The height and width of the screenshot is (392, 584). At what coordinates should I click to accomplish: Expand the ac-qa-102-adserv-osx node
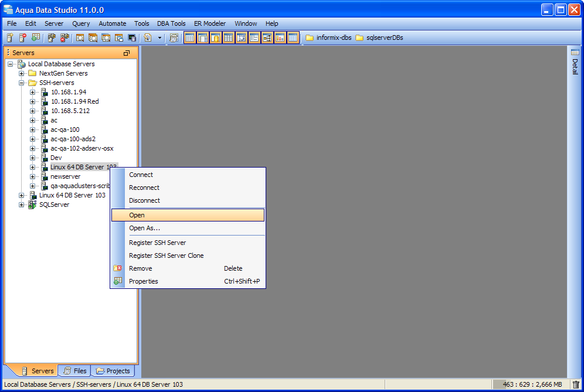point(32,148)
